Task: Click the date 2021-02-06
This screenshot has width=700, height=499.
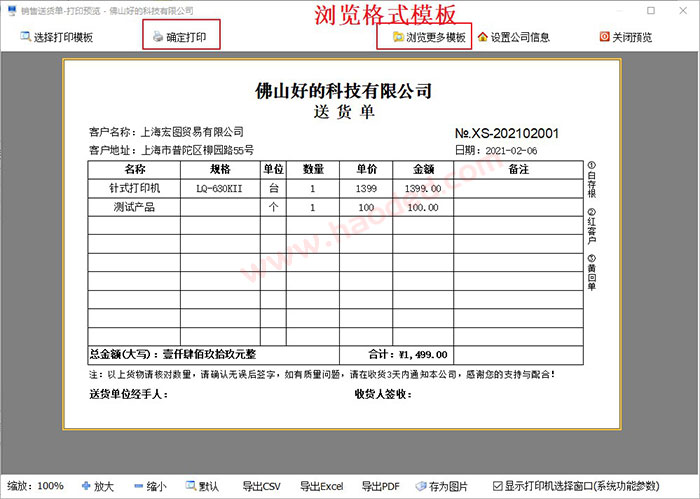Action: pos(511,151)
